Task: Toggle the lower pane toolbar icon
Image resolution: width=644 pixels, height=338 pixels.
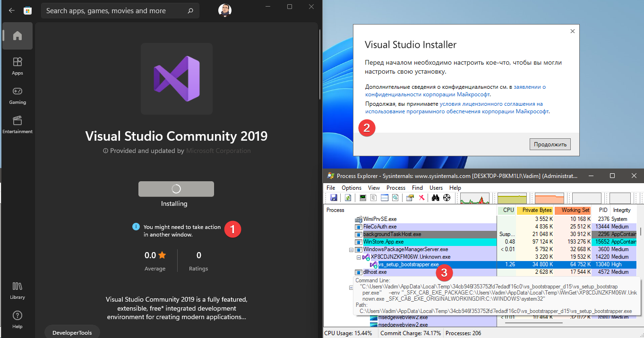Action: pos(385,198)
